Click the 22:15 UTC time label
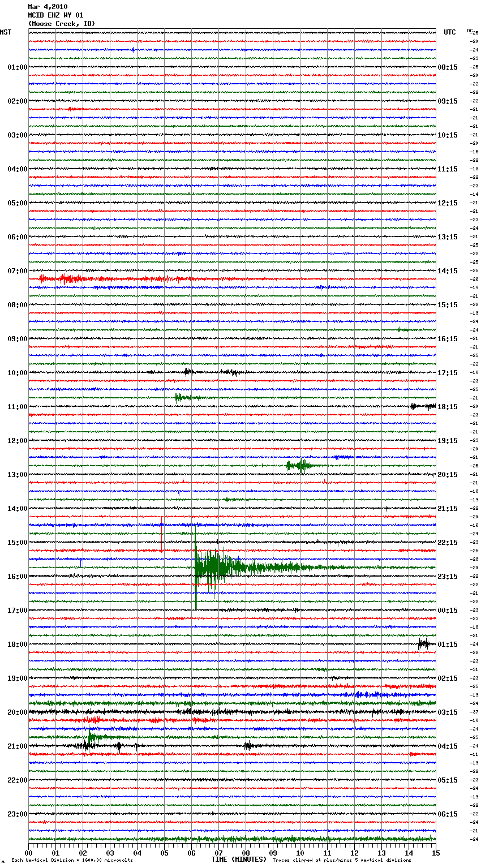 (448, 543)
